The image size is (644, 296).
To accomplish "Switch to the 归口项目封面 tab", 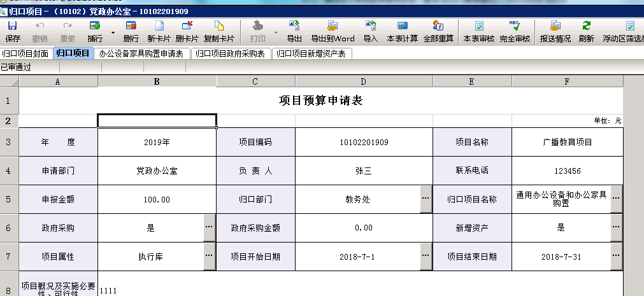I will 25,53.
